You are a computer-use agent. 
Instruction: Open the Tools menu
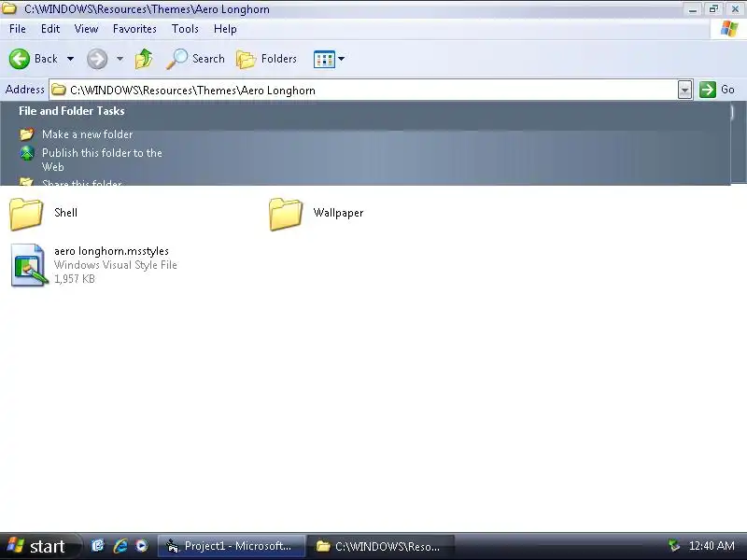185,29
